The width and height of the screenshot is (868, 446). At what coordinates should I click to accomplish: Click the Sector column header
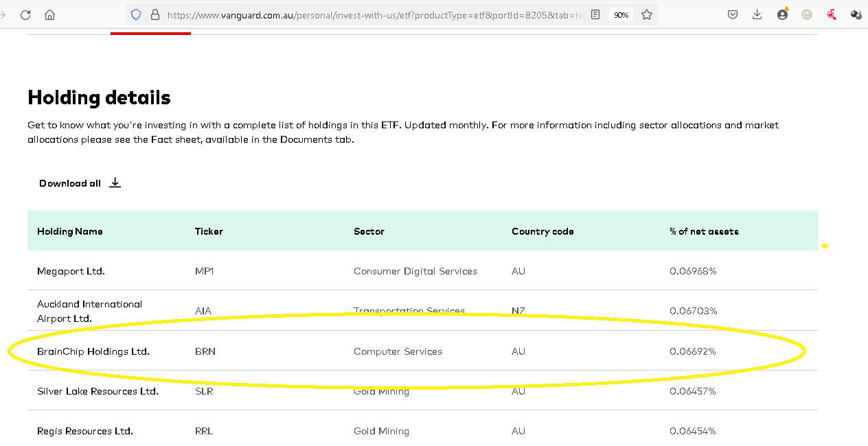click(369, 231)
